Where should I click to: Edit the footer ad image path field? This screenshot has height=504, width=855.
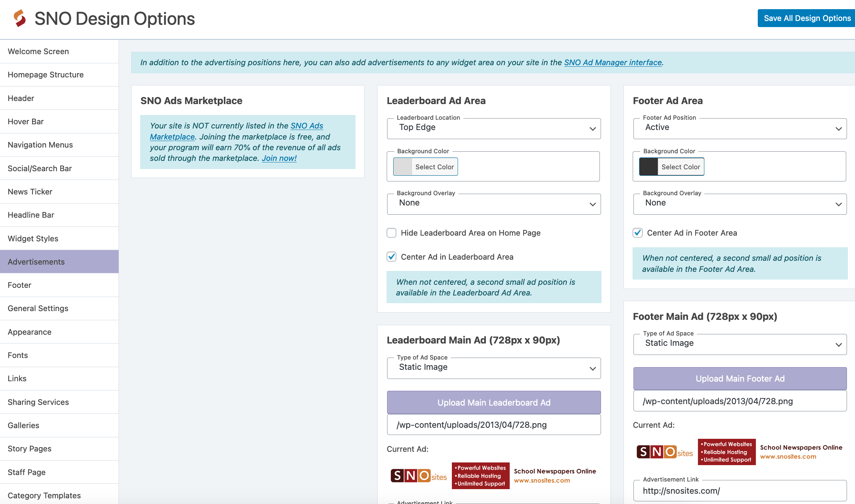click(x=740, y=401)
